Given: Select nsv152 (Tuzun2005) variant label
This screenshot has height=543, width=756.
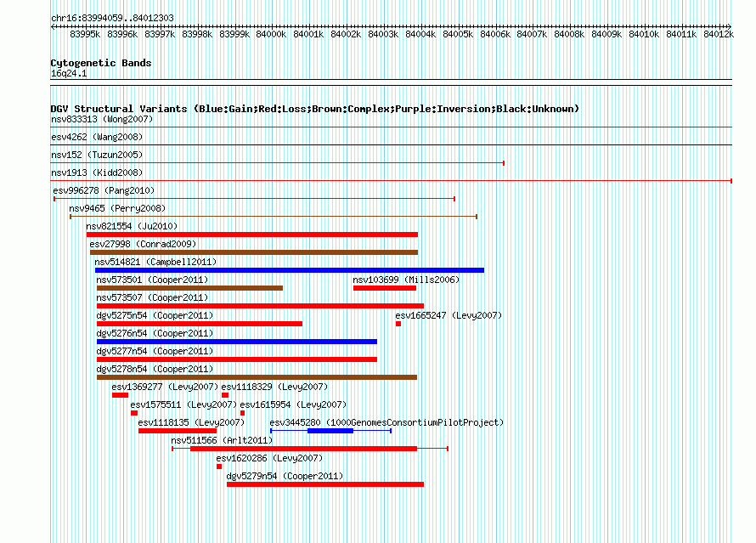Looking at the screenshot, I should tap(97, 155).
